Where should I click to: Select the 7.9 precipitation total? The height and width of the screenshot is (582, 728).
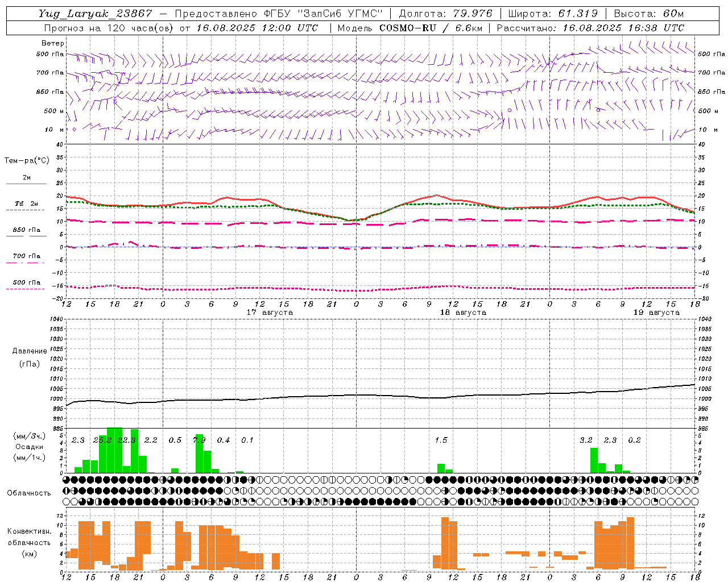click(199, 440)
